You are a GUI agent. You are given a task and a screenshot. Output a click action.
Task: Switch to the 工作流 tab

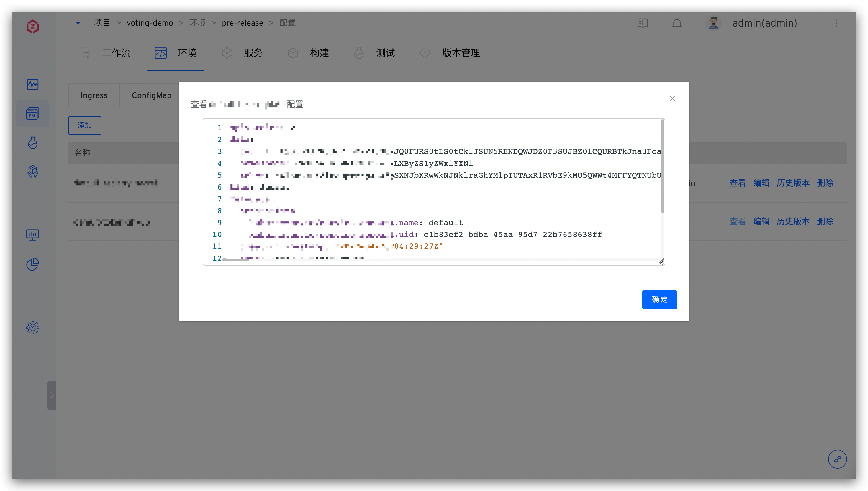coord(117,53)
